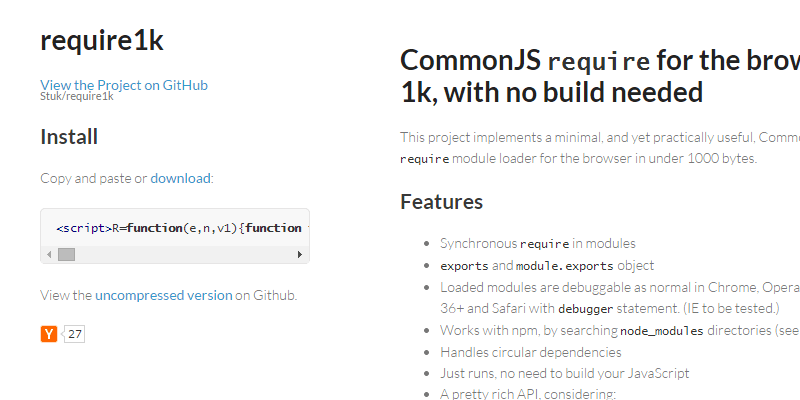The width and height of the screenshot is (800, 400).
Task: Open the View the Project on GitHub link
Action: click(x=124, y=85)
